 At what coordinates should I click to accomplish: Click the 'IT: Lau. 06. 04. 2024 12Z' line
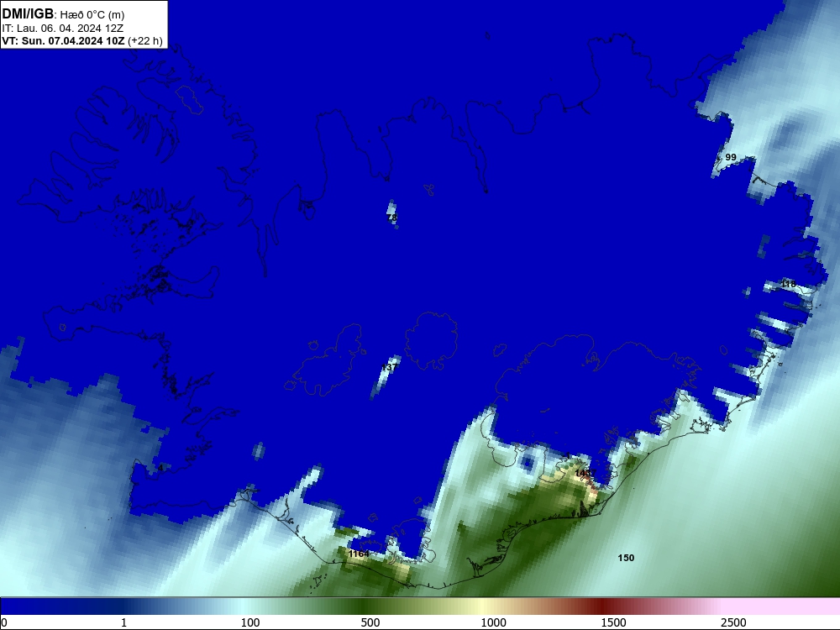tap(63, 29)
